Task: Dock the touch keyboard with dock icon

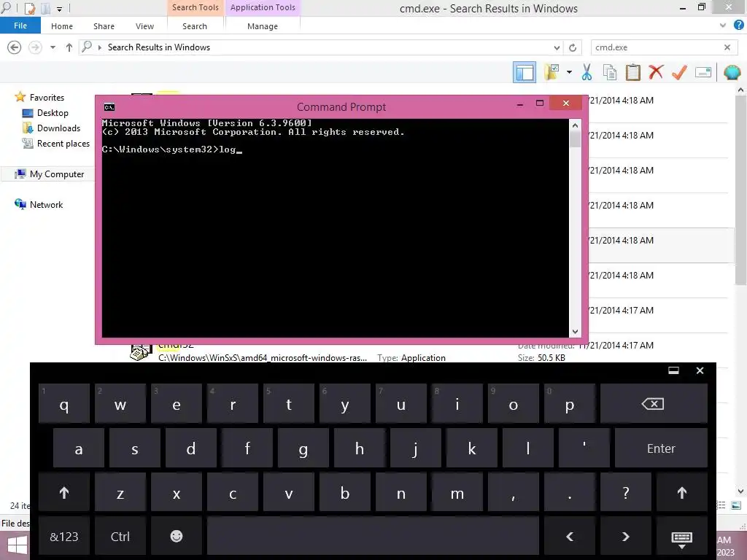Action: (673, 370)
